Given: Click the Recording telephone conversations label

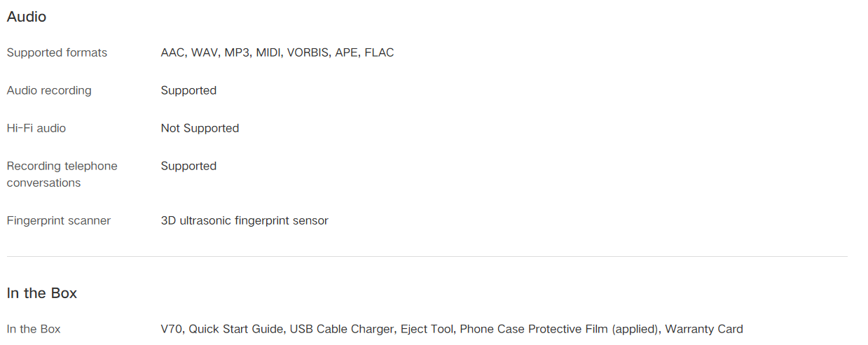Looking at the screenshot, I should click(62, 174).
